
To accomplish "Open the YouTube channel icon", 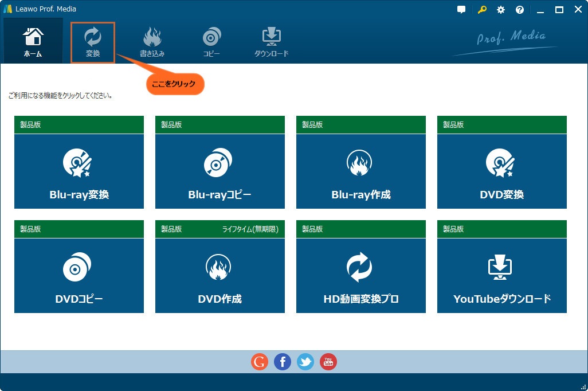I will pos(328,361).
